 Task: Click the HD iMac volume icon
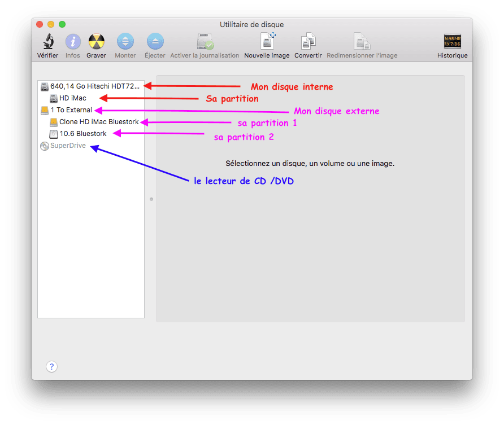pos(53,98)
